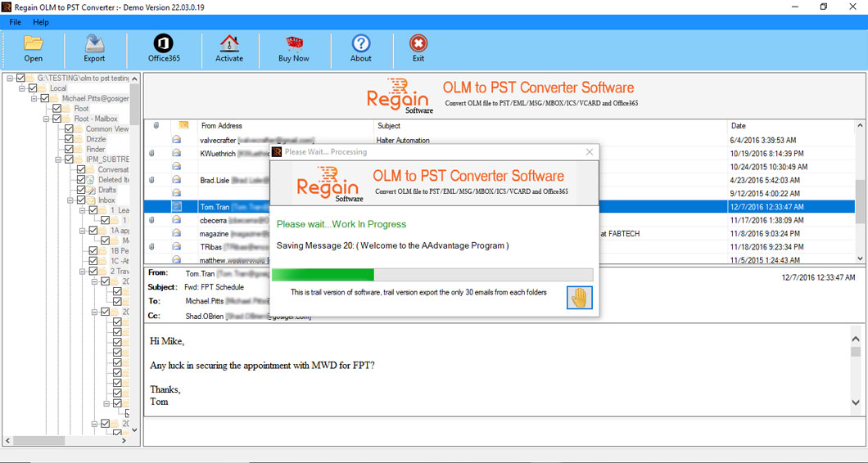Image resolution: width=868 pixels, height=463 pixels.
Task: Click the attachment icon in TRibas row
Action: click(153, 247)
